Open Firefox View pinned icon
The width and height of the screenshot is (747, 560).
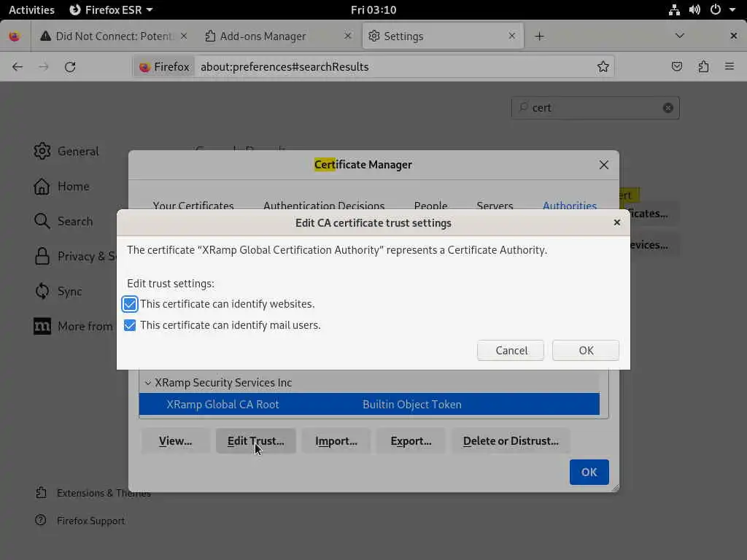15,36
